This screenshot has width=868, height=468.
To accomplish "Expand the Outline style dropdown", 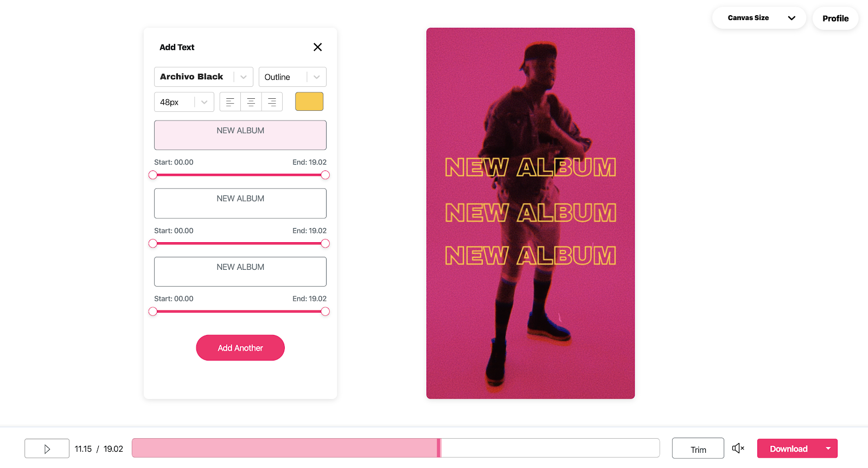I will coord(292,77).
